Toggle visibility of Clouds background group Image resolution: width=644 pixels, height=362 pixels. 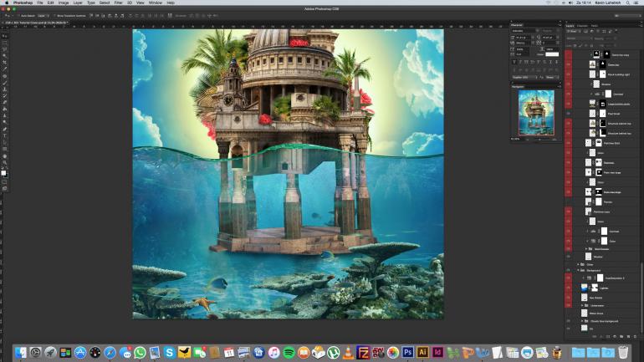pos(569,321)
